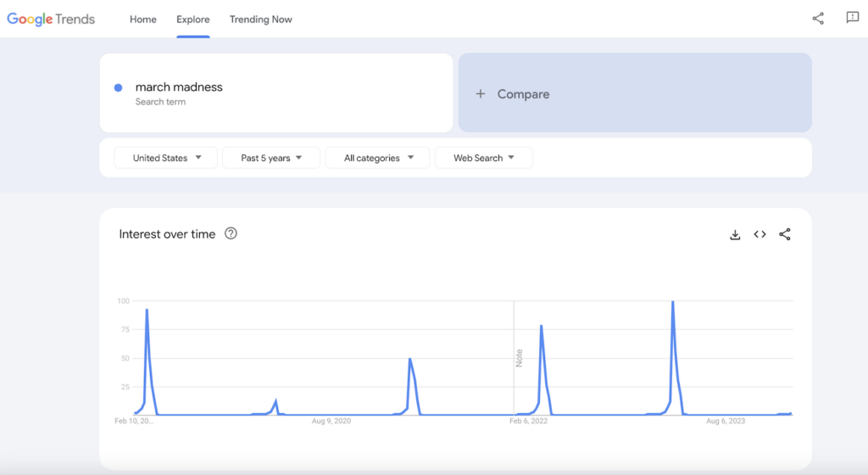This screenshot has width=868, height=475.
Task: Open the send feedback icon
Action: point(853,18)
